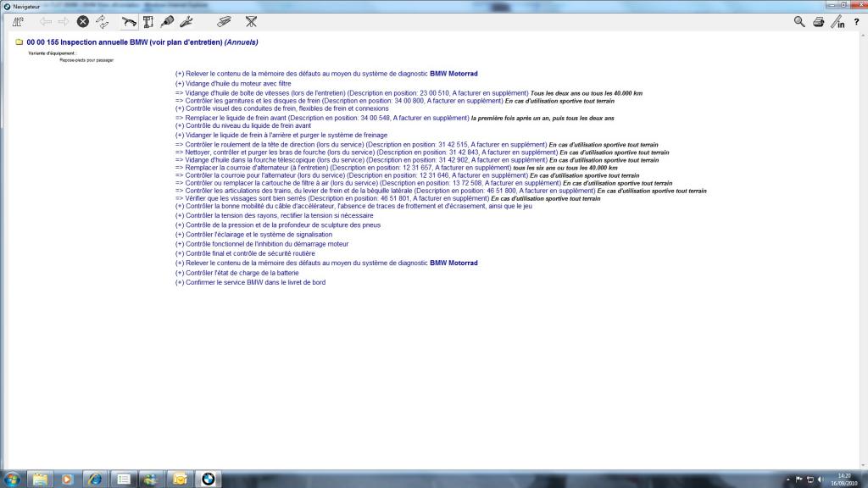Open 'Vidange d'huile de boîte de vitesses' entry
Image resolution: width=868 pixels, height=488 pixels.
click(x=409, y=93)
